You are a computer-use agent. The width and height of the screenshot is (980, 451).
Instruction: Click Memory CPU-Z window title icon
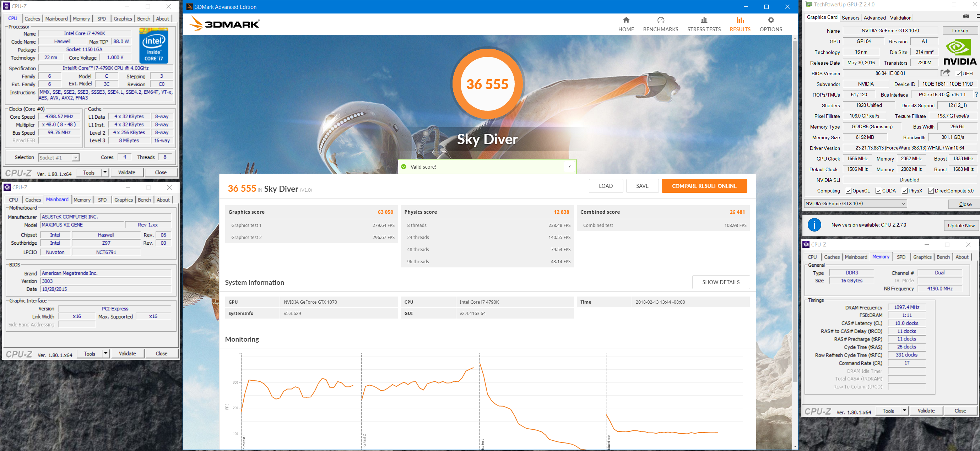(806, 245)
